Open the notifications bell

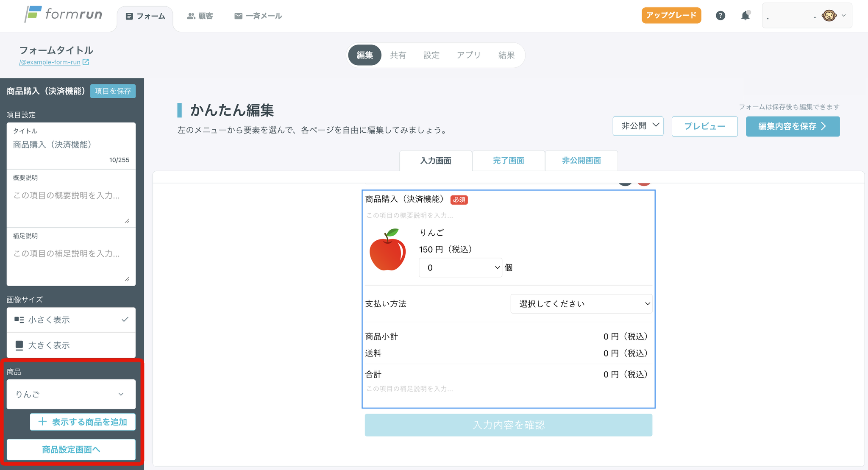point(745,16)
